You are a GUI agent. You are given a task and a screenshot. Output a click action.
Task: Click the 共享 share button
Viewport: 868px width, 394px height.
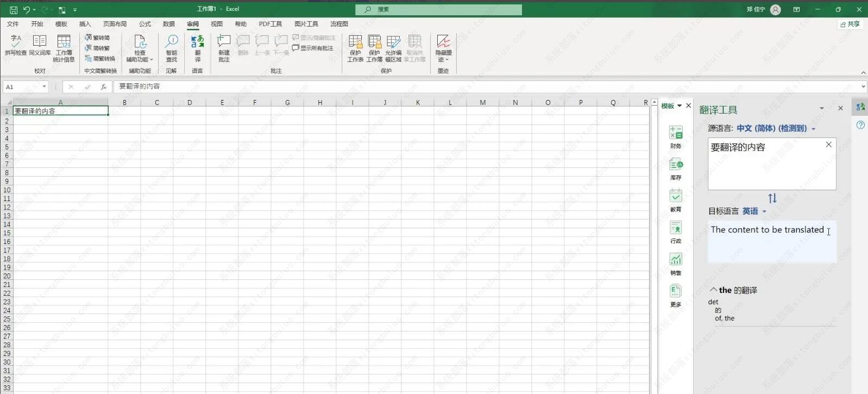850,24
